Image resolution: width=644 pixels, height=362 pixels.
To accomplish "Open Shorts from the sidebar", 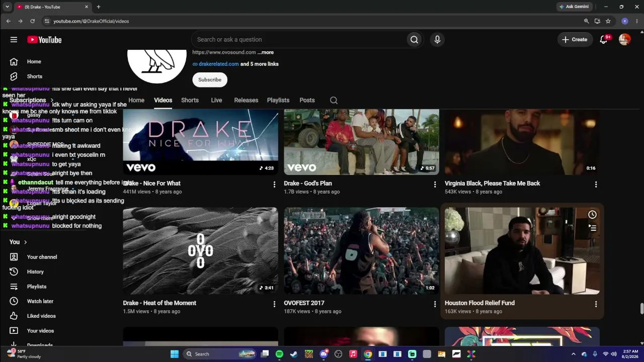I will point(34,76).
